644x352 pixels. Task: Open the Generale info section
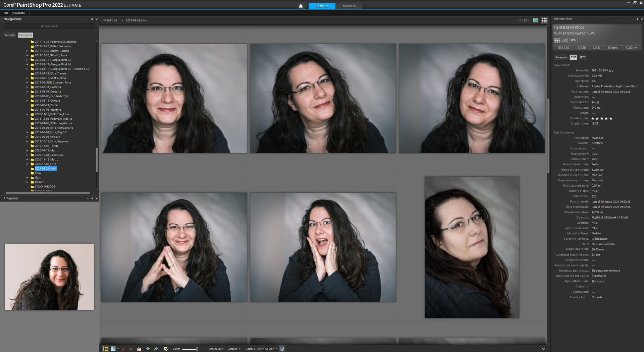(x=561, y=57)
